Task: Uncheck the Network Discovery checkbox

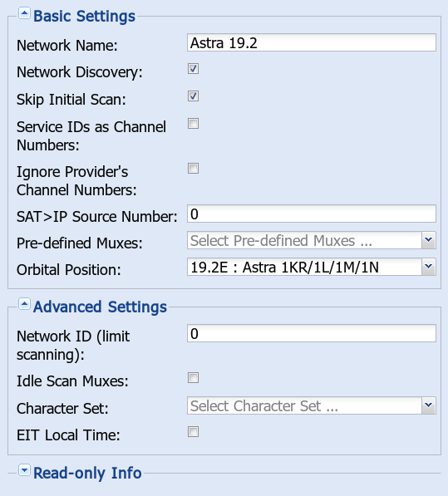Action: pos(193,69)
